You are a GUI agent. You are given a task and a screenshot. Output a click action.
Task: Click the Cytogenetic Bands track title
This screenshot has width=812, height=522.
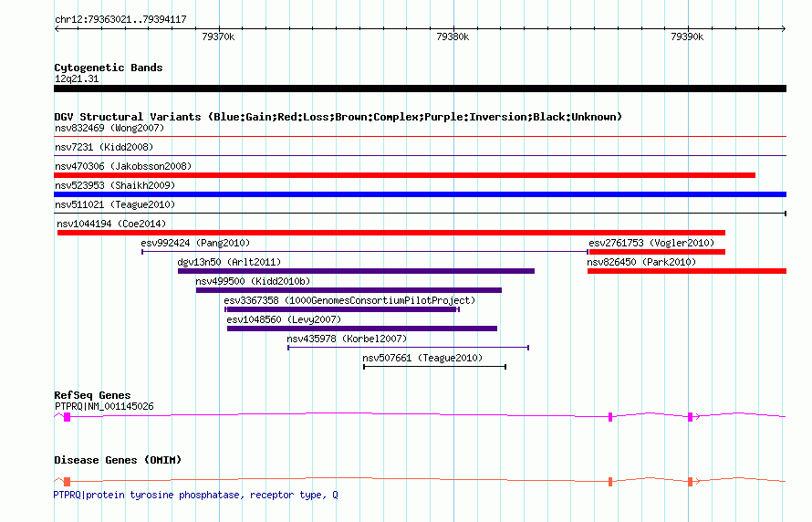tap(109, 68)
